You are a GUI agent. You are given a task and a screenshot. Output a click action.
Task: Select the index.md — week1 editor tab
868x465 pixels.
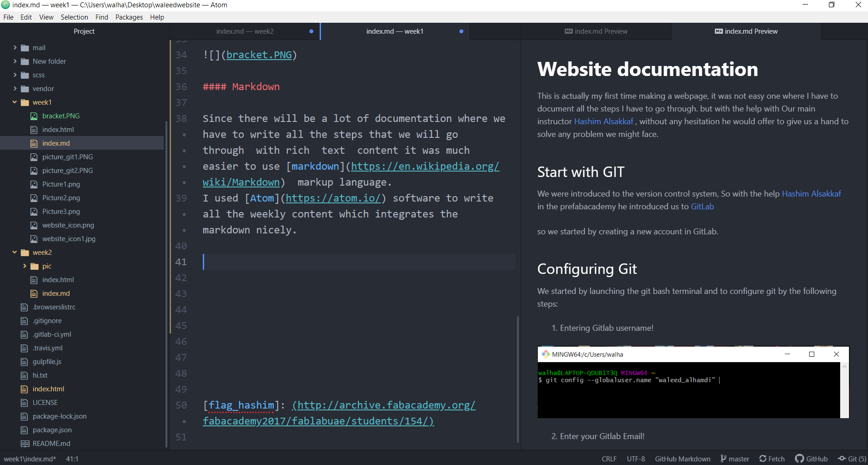pos(395,31)
